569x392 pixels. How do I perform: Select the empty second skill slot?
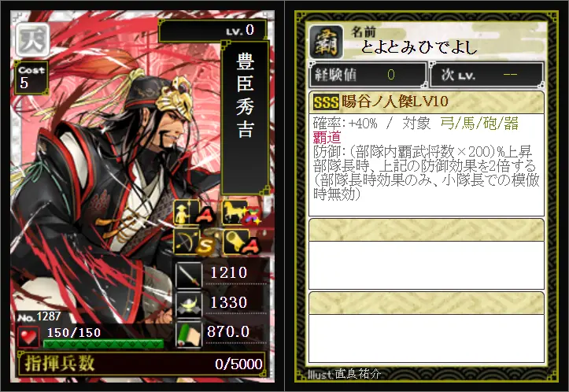pyautogui.click(x=426, y=254)
